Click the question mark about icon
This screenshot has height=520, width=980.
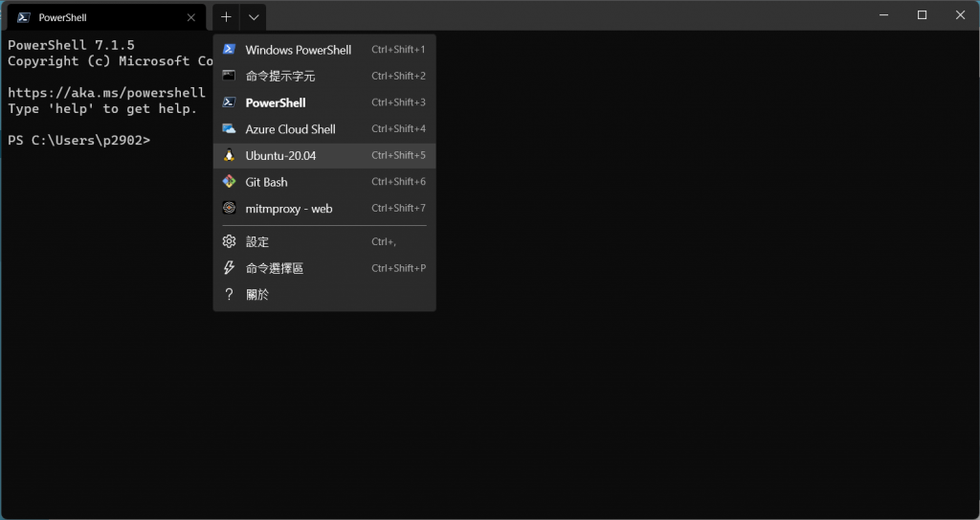229,295
